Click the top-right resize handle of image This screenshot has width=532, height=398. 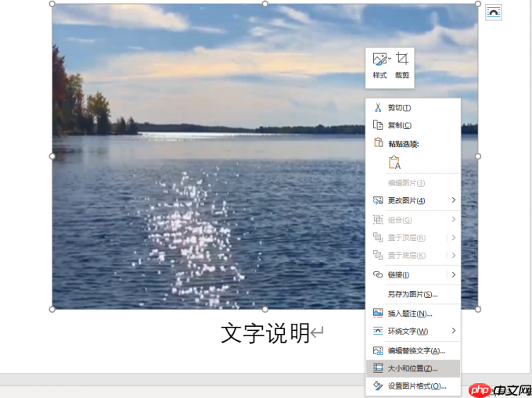478,4
